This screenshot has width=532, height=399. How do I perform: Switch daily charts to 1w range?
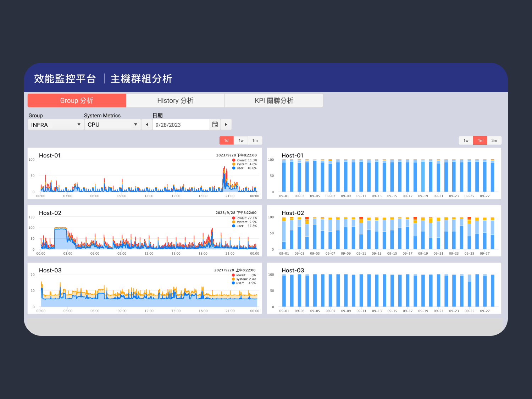(x=241, y=140)
